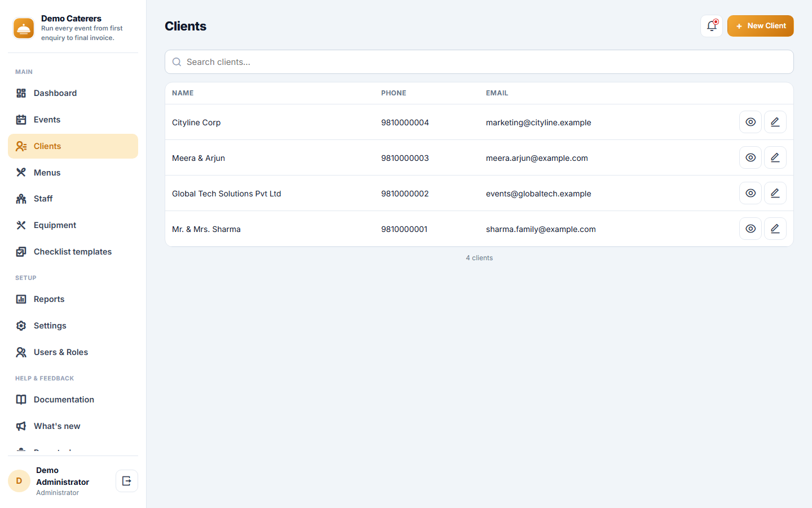Open Dashboard in the sidebar
Viewport: 812px width, 508px height.
click(73, 93)
